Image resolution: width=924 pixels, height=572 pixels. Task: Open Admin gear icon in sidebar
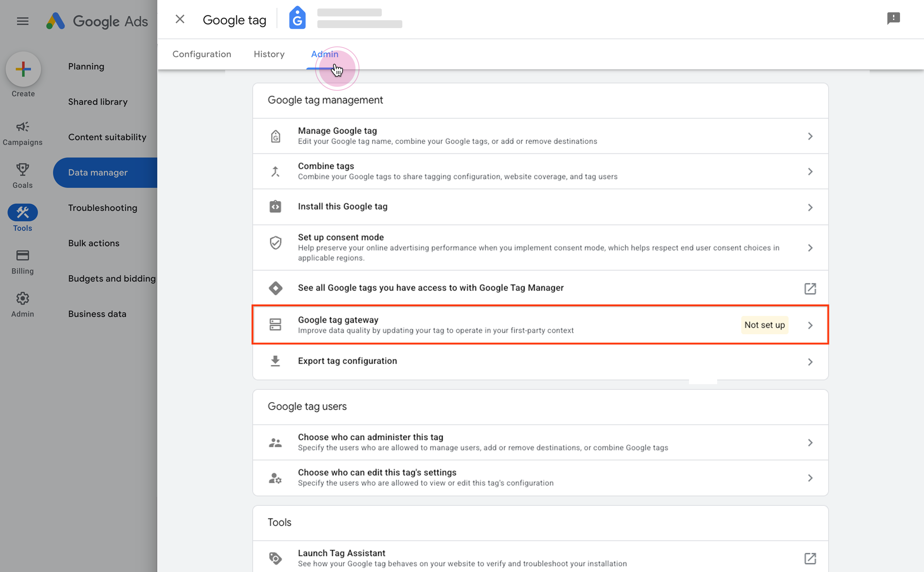[x=23, y=299]
